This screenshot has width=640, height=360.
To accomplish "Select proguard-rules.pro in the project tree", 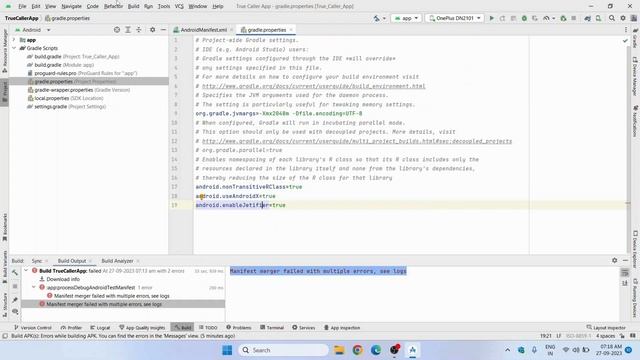I will [x=82, y=73].
